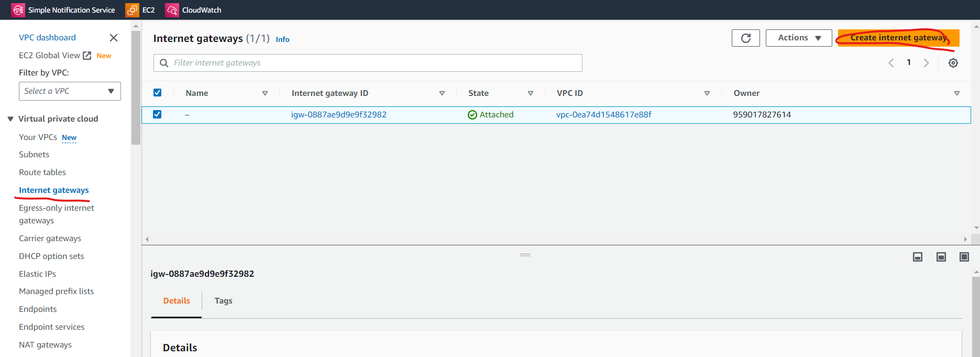The width and height of the screenshot is (980, 357).
Task: Click the split-panel resize handle
Action: [x=525, y=255]
